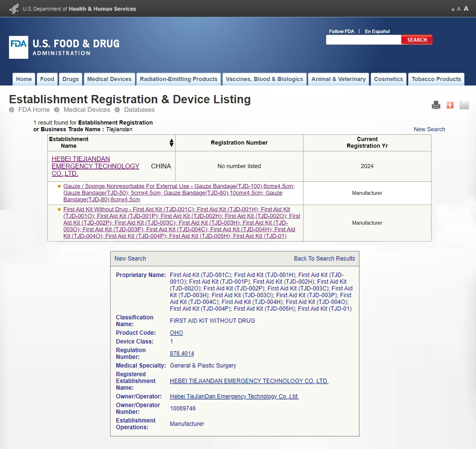Screen dimensions: 476x449
Task: Open the Home tab
Action: coord(24,79)
